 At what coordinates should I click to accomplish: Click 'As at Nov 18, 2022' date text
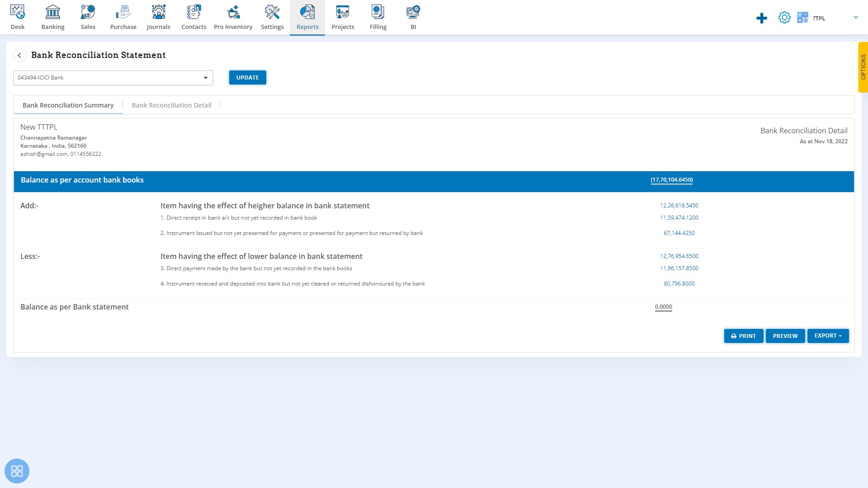(x=823, y=141)
